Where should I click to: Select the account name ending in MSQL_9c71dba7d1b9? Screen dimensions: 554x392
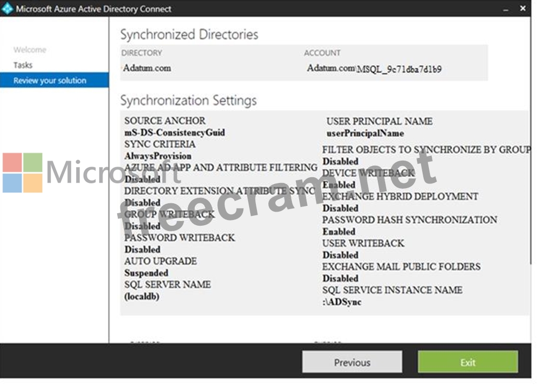pos(375,69)
